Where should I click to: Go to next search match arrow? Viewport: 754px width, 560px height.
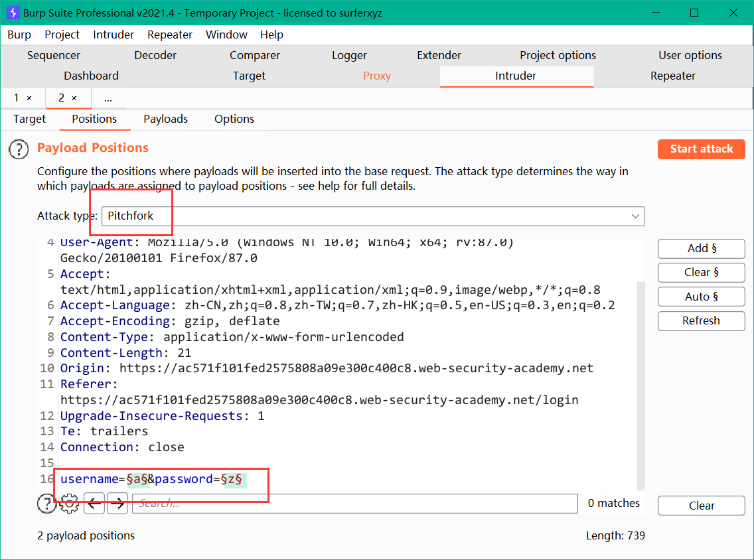pos(117,504)
